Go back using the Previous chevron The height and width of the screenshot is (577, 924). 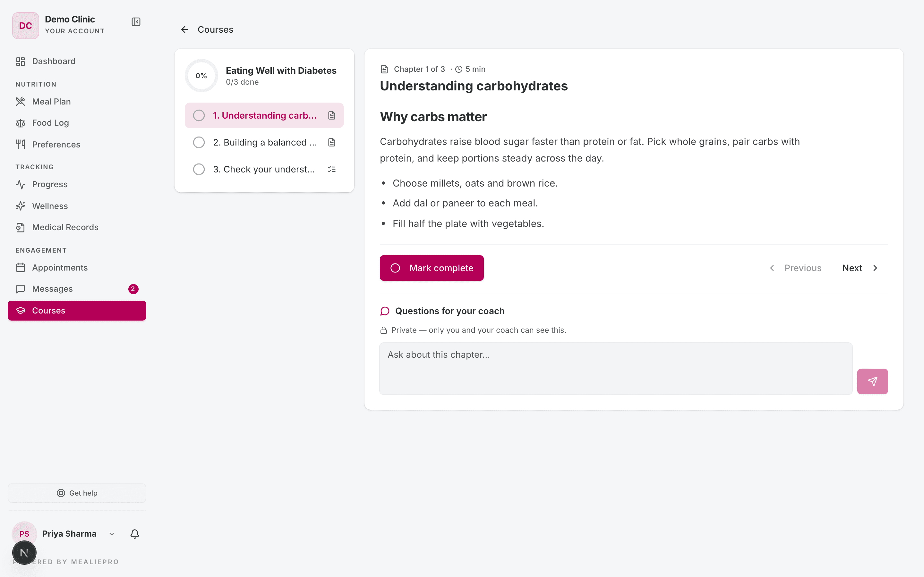(x=772, y=268)
